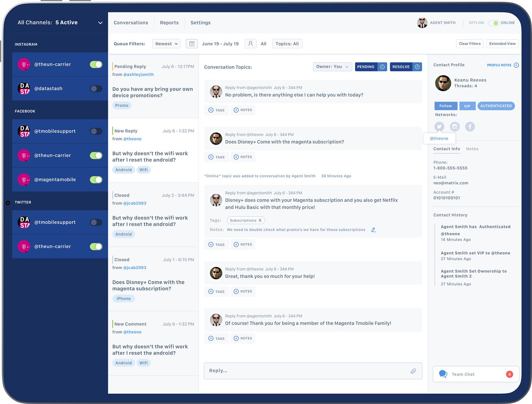Expand the All Channels dropdown chevron
This screenshot has height=404, width=532.
100,23
